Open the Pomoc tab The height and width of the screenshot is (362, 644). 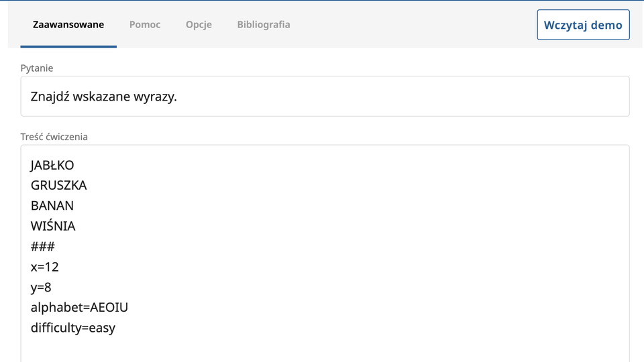click(x=145, y=25)
